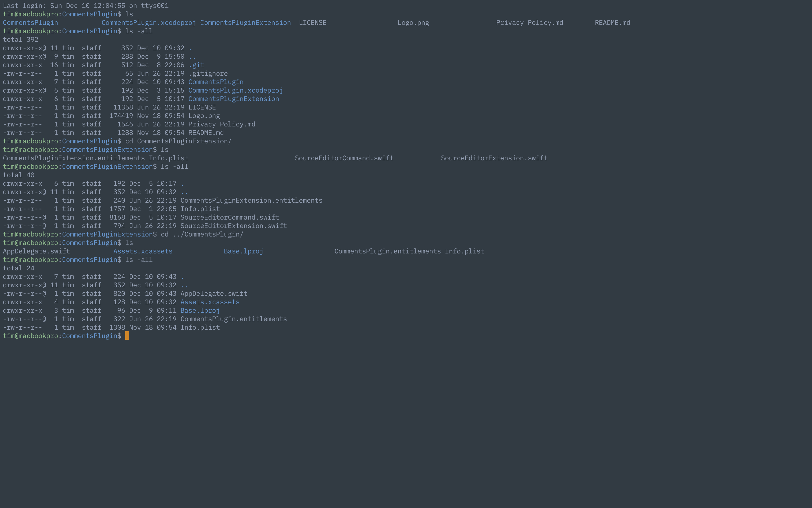
Task: Click the timestamp "22:05"
Action: pos(167,209)
